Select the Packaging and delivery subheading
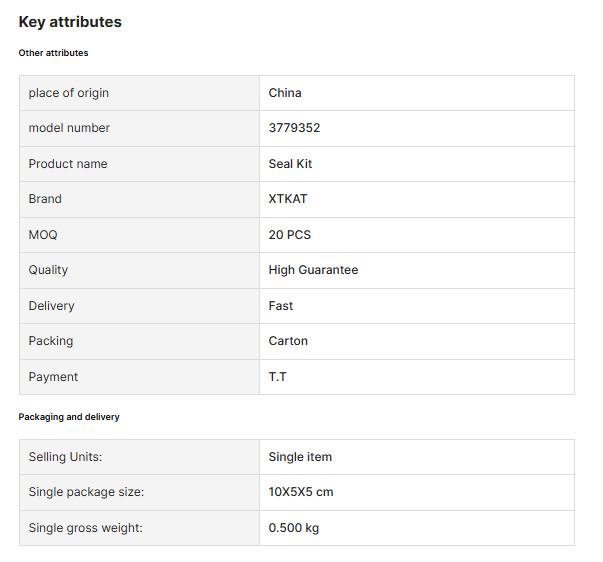Screen dimensions: 603x562 tap(69, 417)
